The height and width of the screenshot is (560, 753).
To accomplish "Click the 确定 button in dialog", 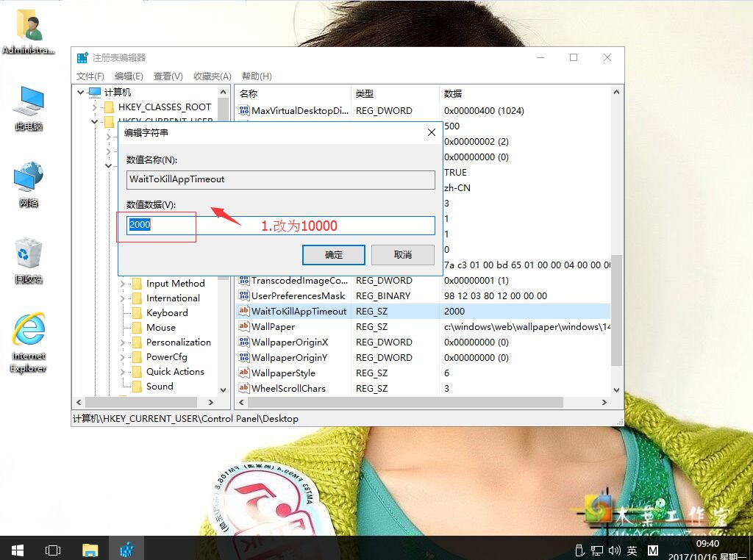I will pos(334,254).
